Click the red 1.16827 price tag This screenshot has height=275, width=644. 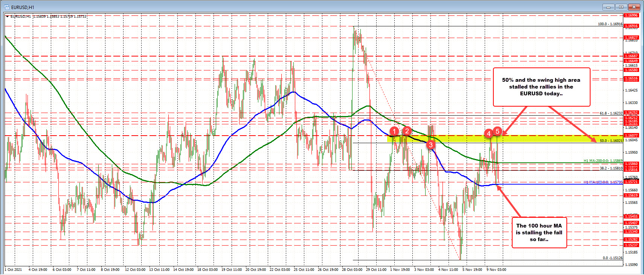pyautogui.click(x=631, y=38)
